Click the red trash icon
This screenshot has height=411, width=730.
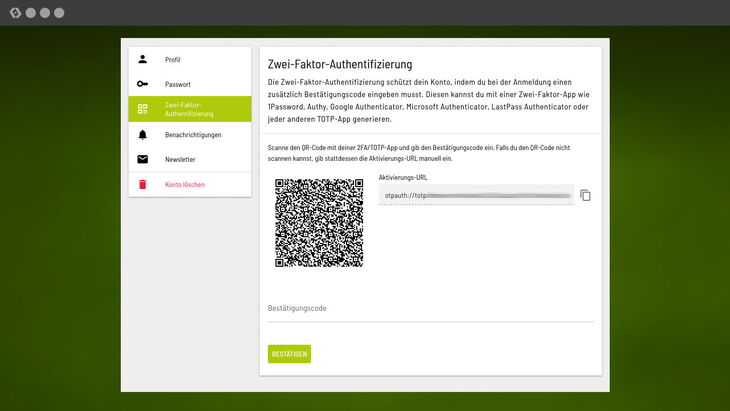(142, 184)
